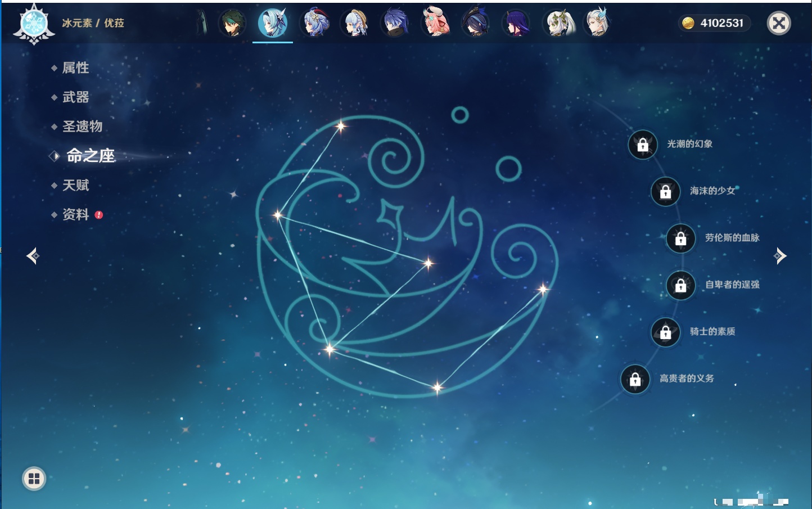
Task: Click the topmost star of the constellation
Action: 341,126
